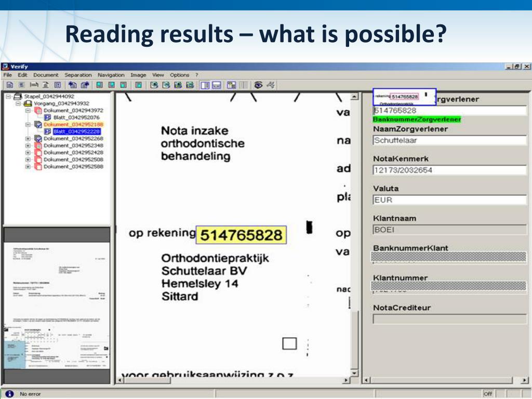Open the Separation menu

78,75
